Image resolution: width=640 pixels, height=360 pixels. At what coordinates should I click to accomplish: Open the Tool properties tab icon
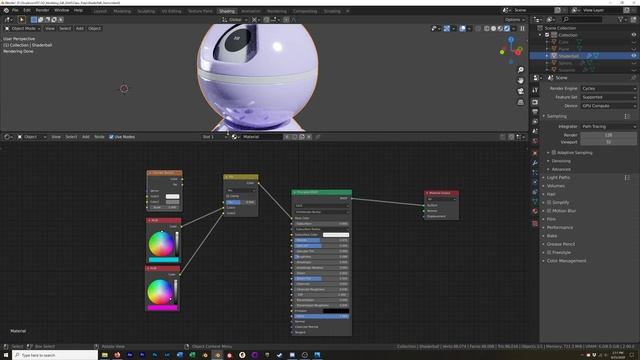pyautogui.click(x=535, y=90)
